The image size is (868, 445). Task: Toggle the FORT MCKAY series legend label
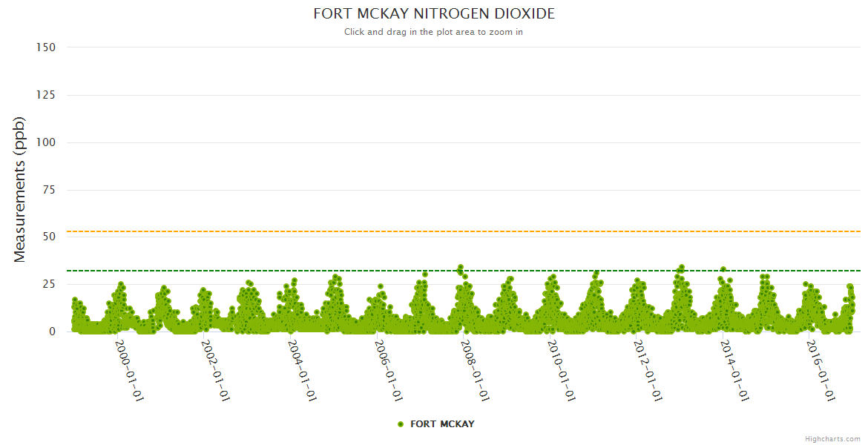pyautogui.click(x=442, y=424)
